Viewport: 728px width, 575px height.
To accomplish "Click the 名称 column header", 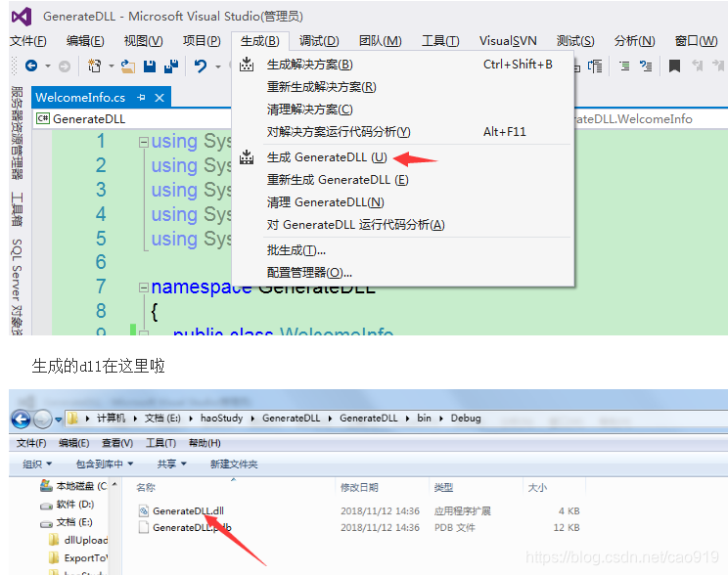I will (x=146, y=487).
